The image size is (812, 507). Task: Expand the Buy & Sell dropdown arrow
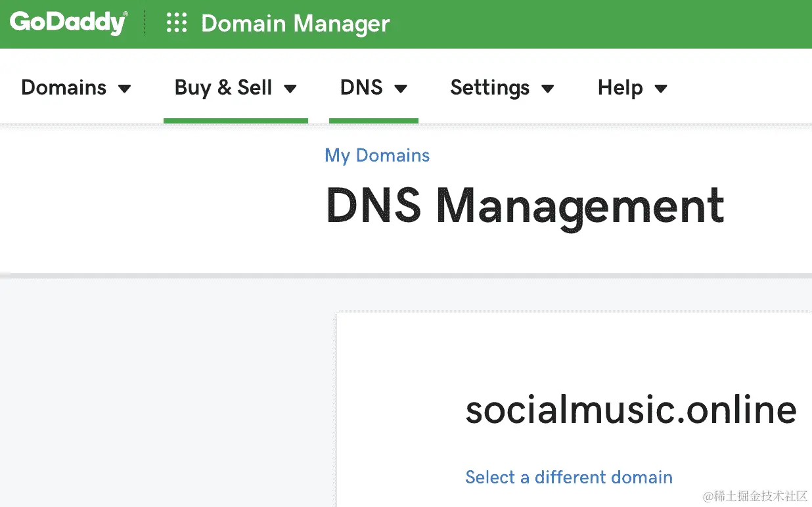[x=290, y=89]
